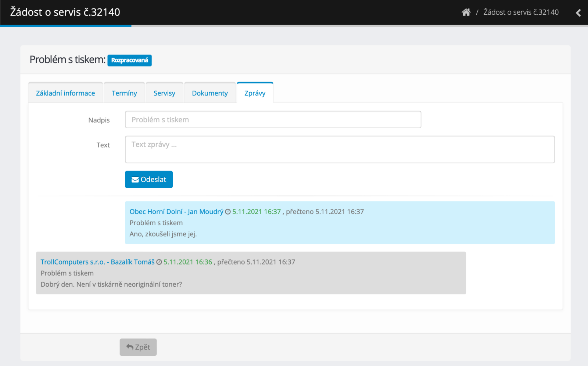Go to the Dokumenty tab
Screen dimensions: 588x366
(x=210, y=93)
